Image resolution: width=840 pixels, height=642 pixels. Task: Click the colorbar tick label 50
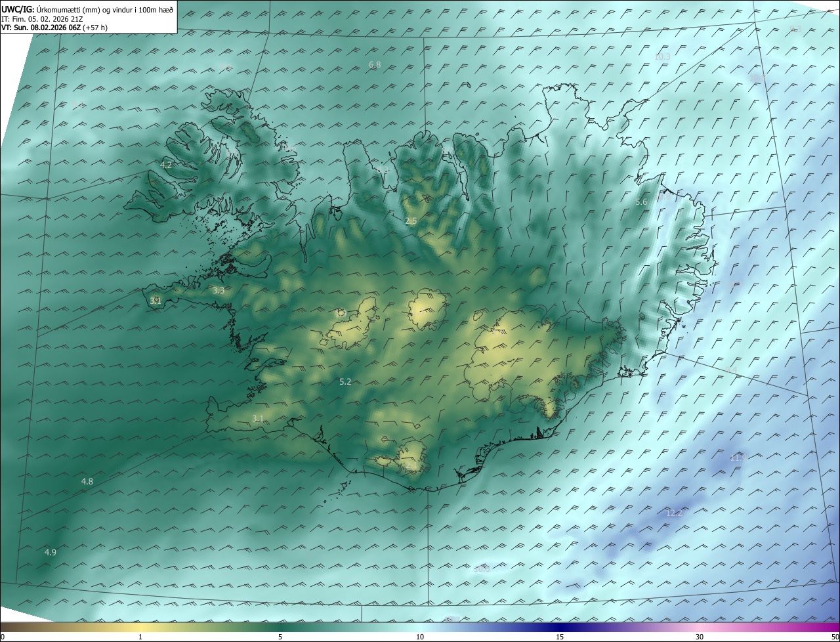tap(835, 637)
